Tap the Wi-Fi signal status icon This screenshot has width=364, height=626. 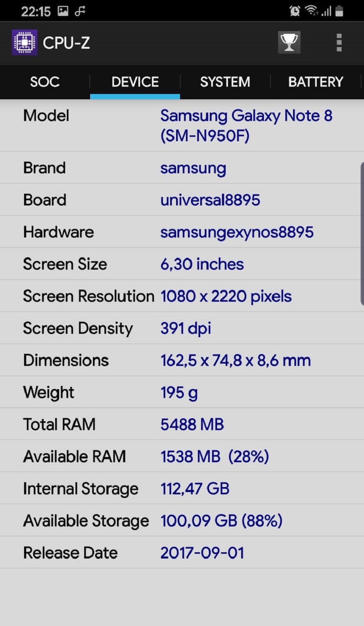point(311,11)
